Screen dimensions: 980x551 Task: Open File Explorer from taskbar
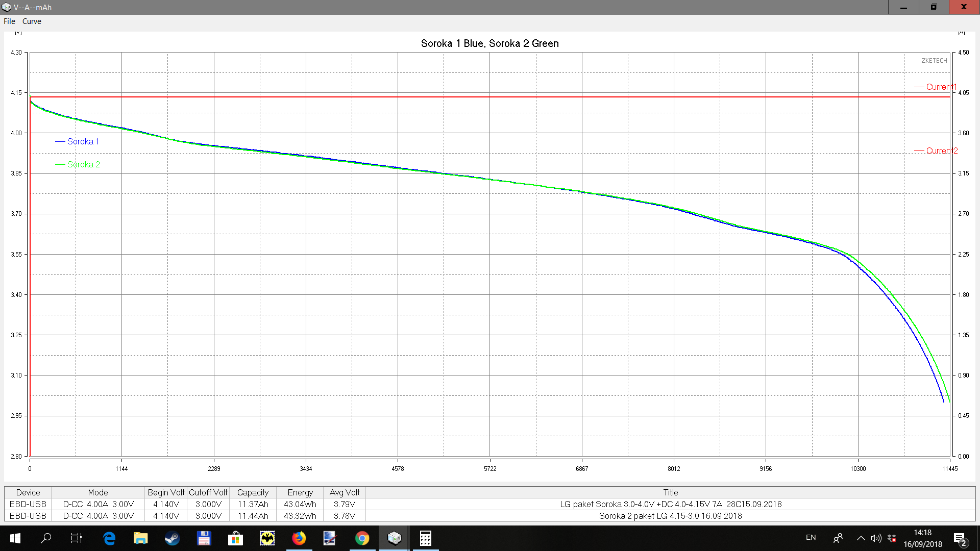pyautogui.click(x=140, y=538)
